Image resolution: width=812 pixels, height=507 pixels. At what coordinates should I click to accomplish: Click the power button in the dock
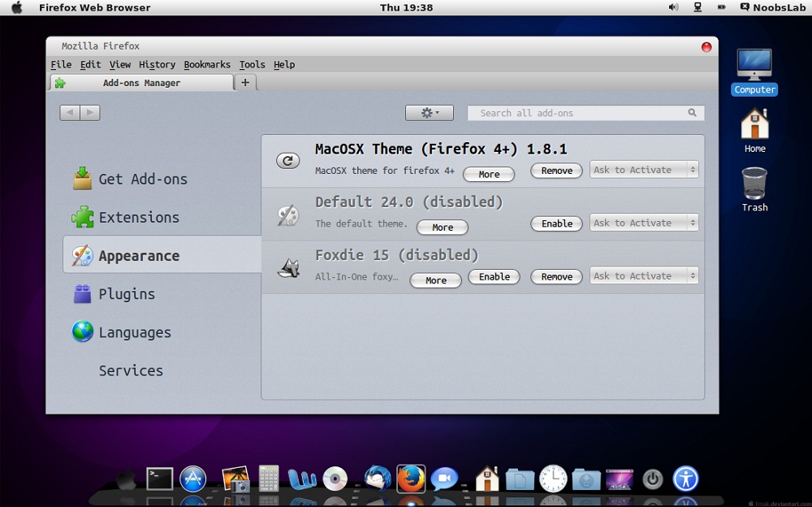click(x=653, y=479)
